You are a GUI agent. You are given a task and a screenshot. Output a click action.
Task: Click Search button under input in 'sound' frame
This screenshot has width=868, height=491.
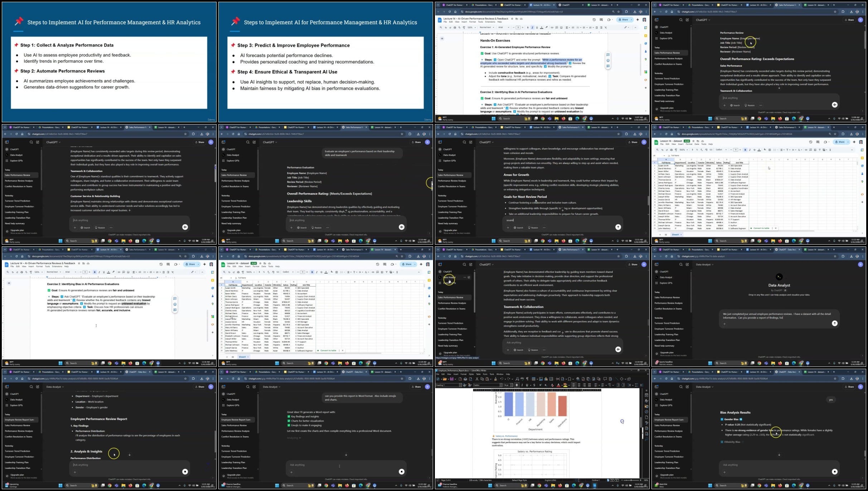(x=518, y=227)
